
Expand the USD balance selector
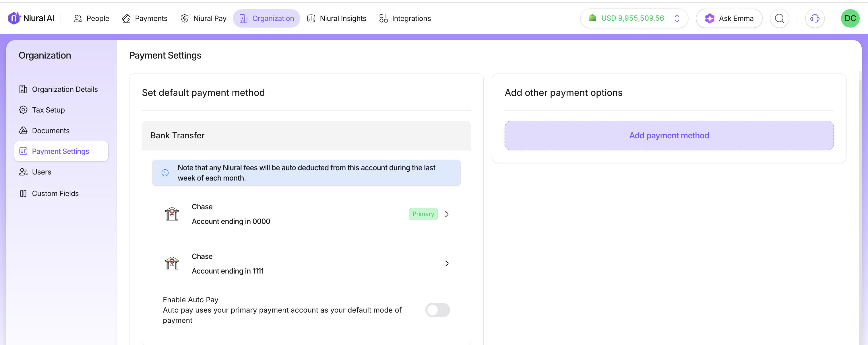click(677, 18)
